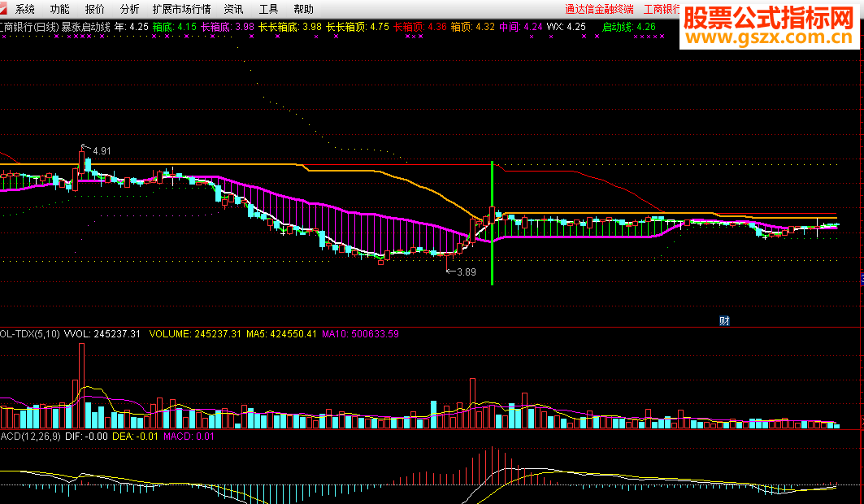Open the 工具 menu
Screen dimensions: 864x504
click(x=268, y=9)
